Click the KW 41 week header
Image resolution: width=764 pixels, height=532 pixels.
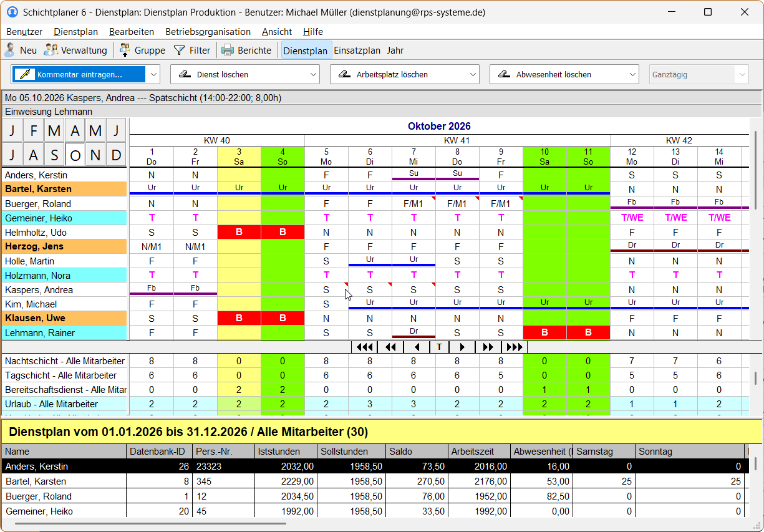(x=457, y=140)
